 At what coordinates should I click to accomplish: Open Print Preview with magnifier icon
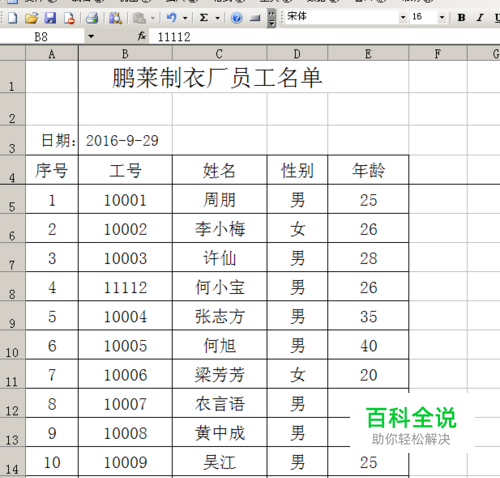[115, 18]
